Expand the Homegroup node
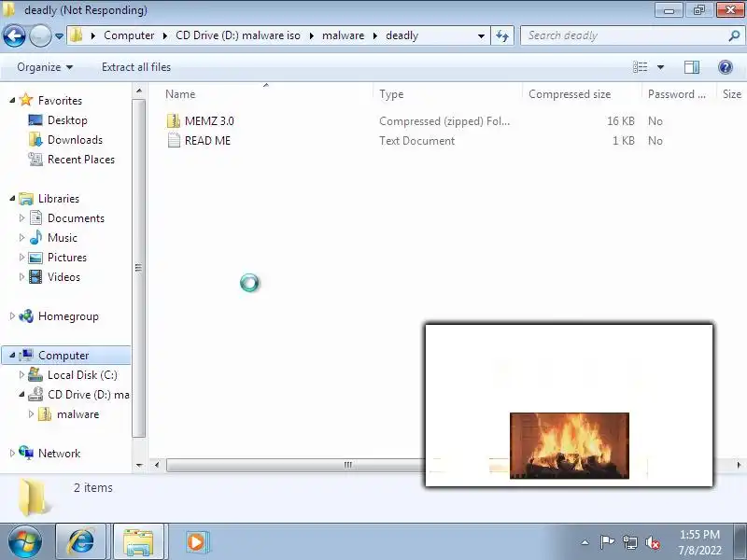Image resolution: width=747 pixels, height=560 pixels. 12,315
